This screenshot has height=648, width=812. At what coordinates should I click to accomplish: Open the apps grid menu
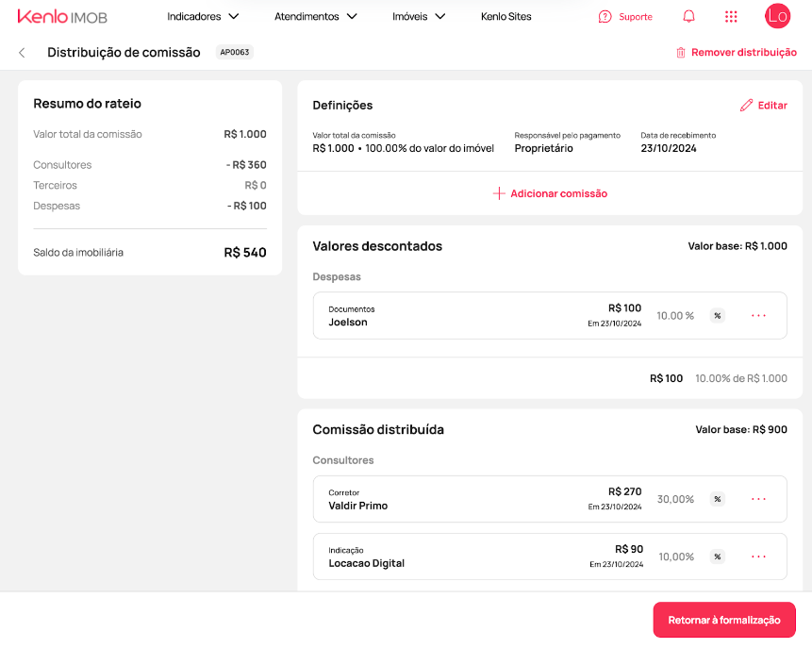click(731, 17)
